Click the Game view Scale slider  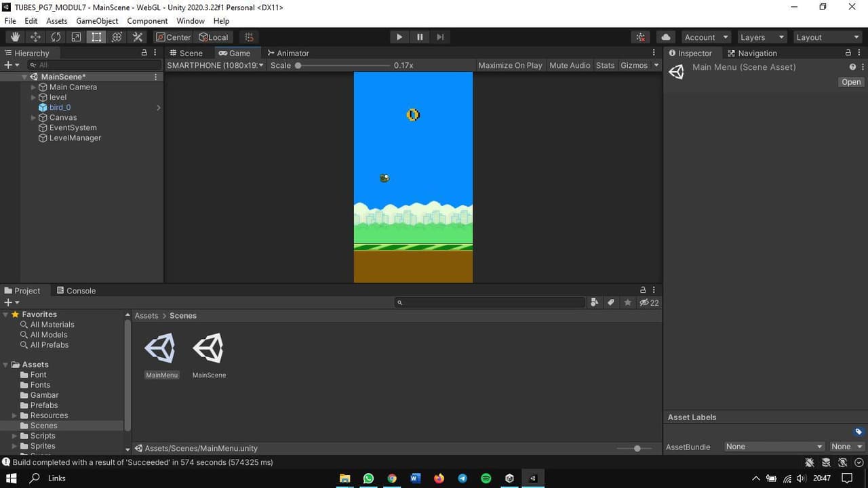coord(342,65)
